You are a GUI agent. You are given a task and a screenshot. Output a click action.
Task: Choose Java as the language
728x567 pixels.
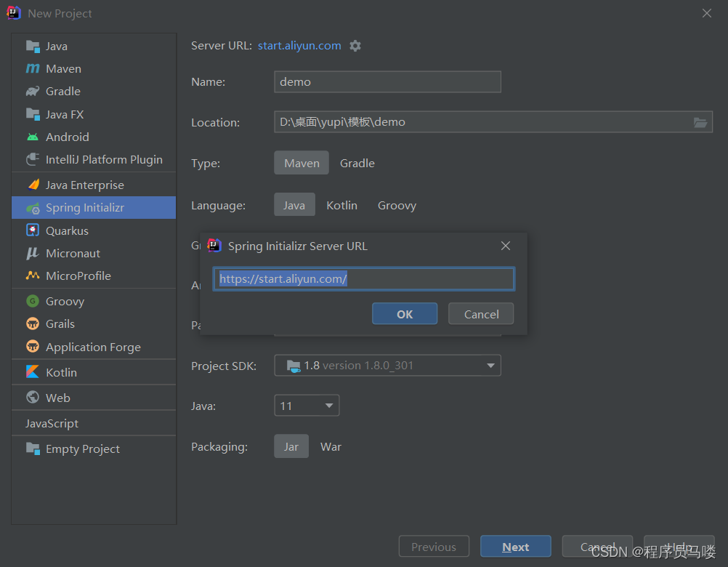pyautogui.click(x=294, y=205)
